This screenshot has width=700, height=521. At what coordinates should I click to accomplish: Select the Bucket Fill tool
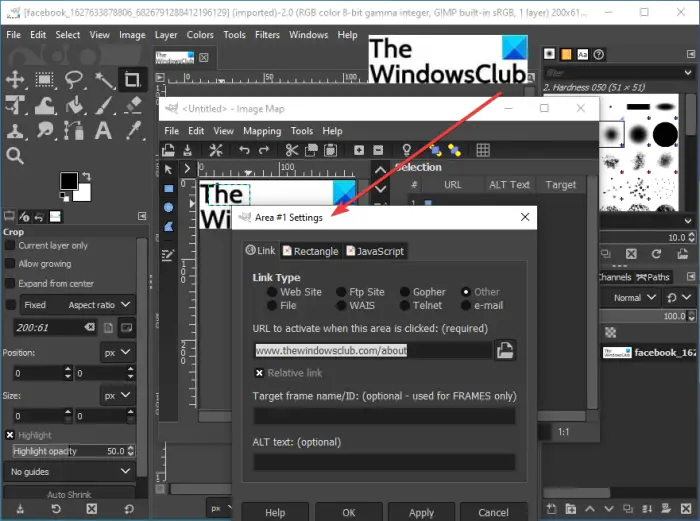(x=75, y=105)
